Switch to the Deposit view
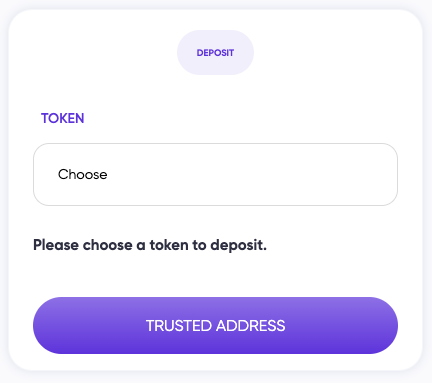Image resolution: width=432 pixels, height=383 pixels. point(215,53)
